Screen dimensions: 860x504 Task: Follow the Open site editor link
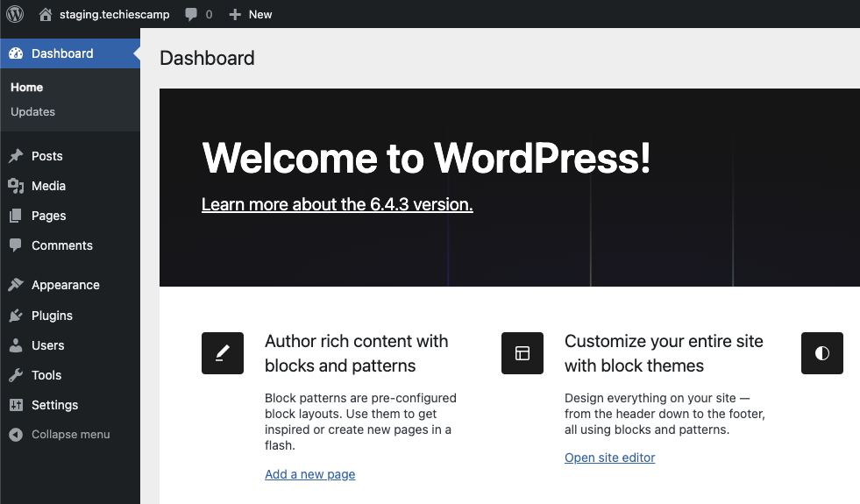tap(609, 458)
